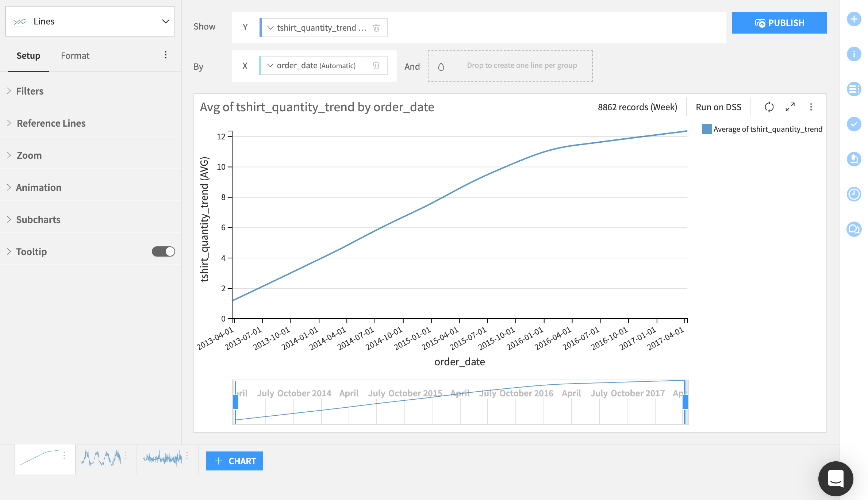Refresh the chart data
Screen dimensions: 868x500
coord(769,107)
